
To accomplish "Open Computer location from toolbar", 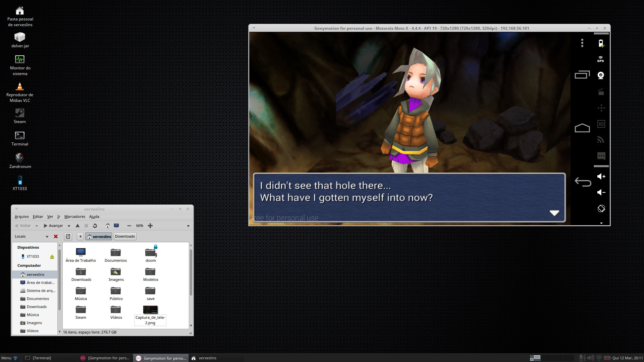I will click(x=116, y=226).
